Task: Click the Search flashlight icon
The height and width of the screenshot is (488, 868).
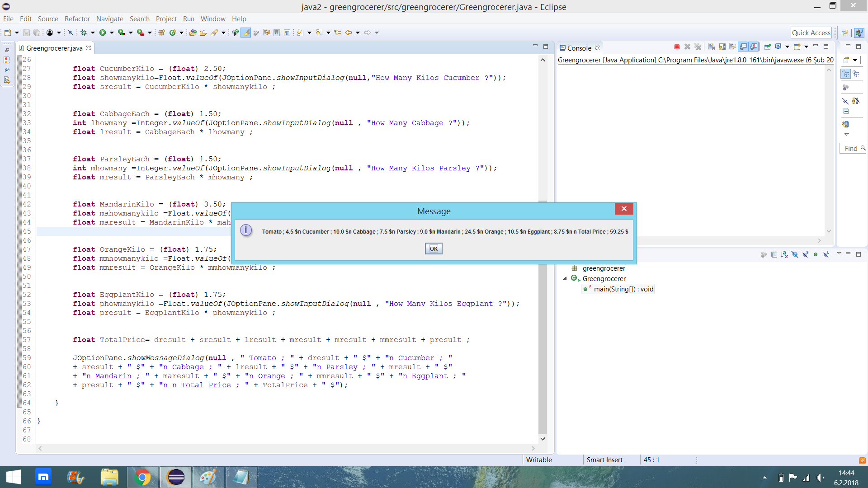Action: [x=214, y=33]
